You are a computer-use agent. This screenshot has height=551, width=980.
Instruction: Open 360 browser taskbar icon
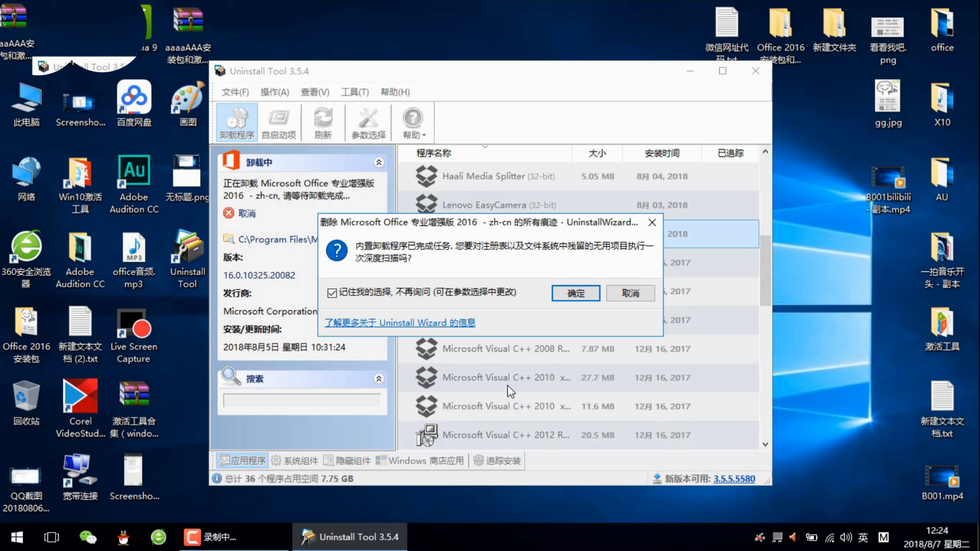point(159,537)
